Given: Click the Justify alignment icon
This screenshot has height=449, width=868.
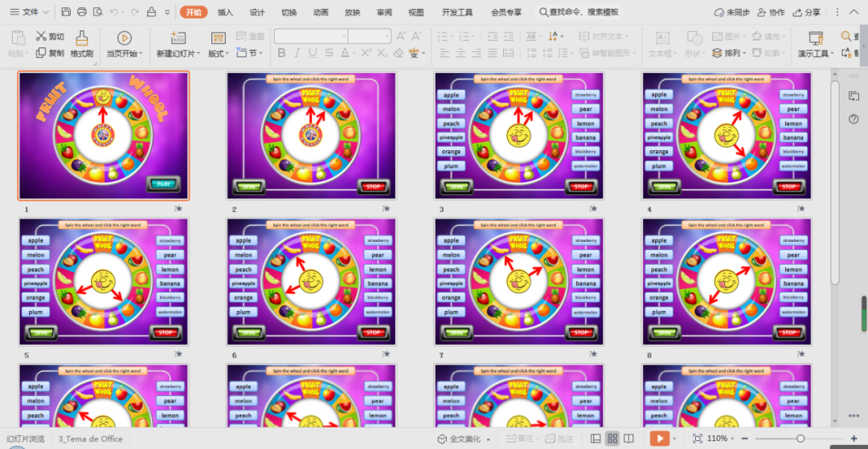Looking at the screenshot, I should coord(492,53).
